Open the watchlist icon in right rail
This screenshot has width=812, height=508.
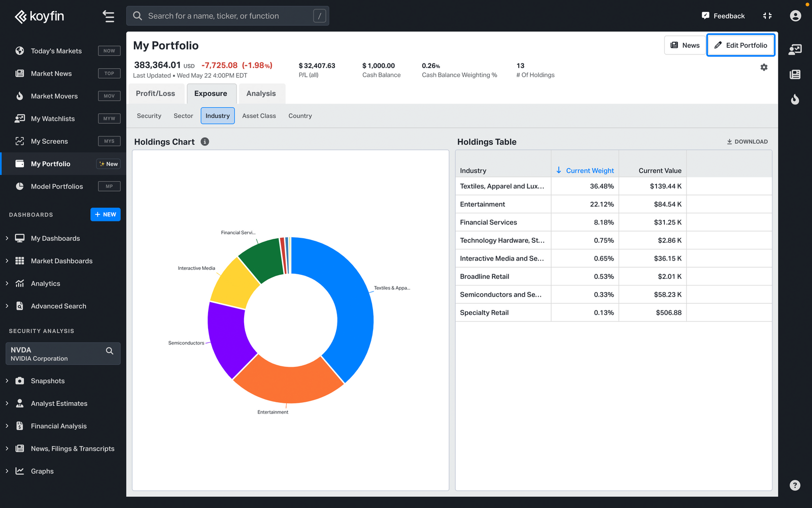(x=795, y=49)
